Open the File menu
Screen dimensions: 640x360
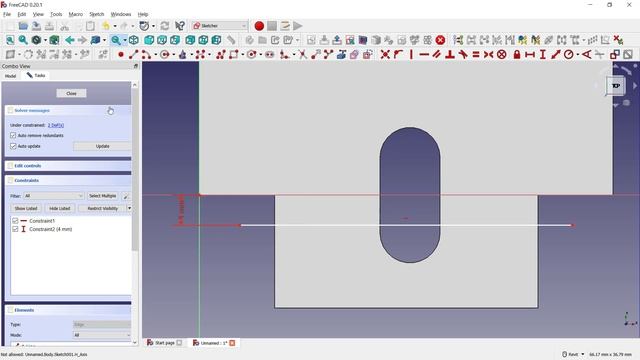pyautogui.click(x=7, y=14)
